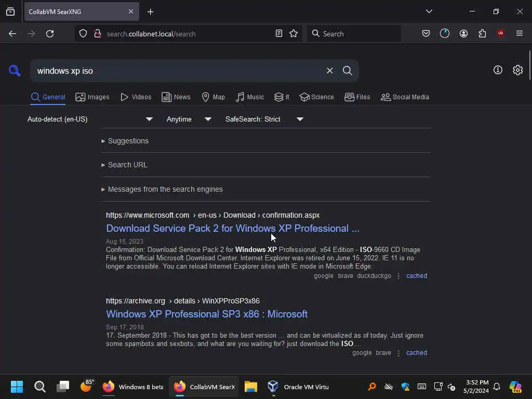Screen dimensions: 532x399
Task: Switch to Videos category
Action: coord(136,97)
